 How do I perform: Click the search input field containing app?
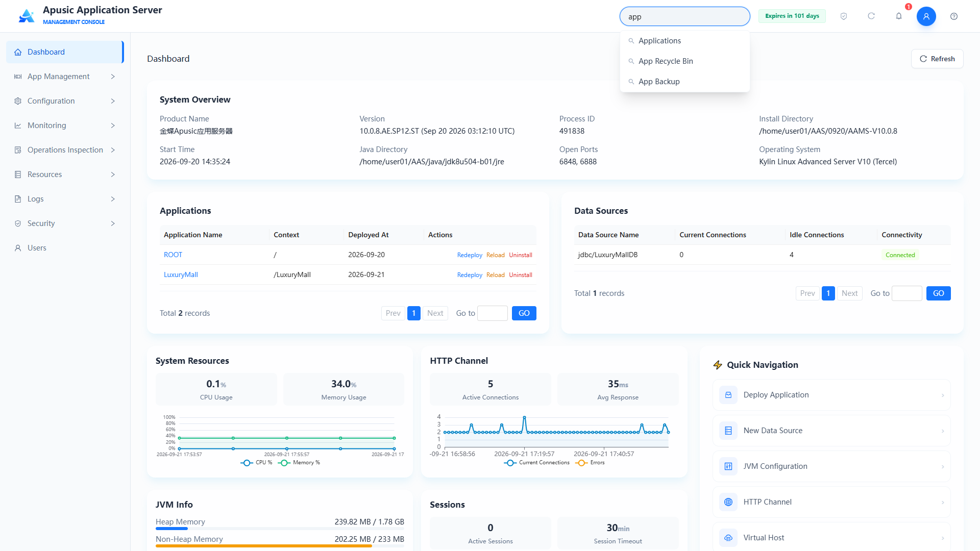tap(684, 16)
